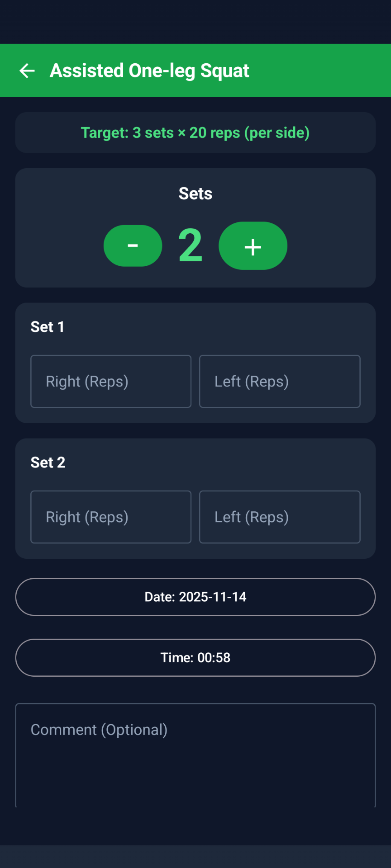
Task: Decrease the sets count with minus
Action: 133,245
